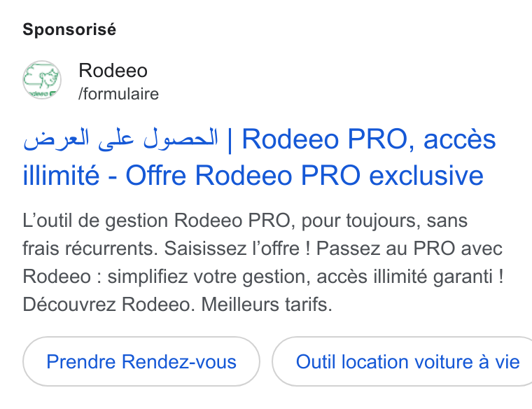Click the word "Rendez-vous" in first chip

[x=178, y=361]
